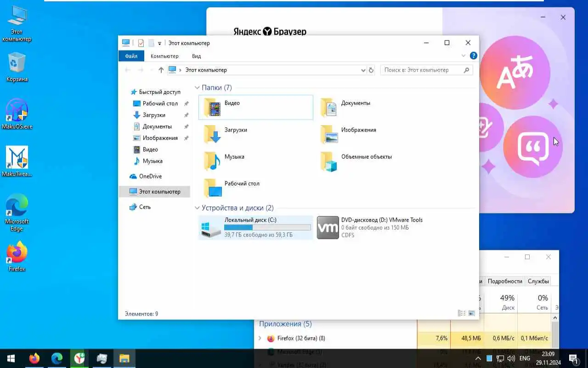Click the Yandex Browser taskbar icon
The width and height of the screenshot is (588, 368).
[79, 358]
